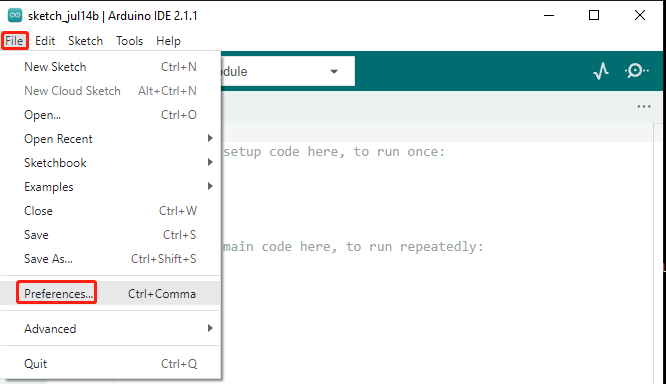Open the File menu
The width and height of the screenshot is (666, 384).
(14, 41)
